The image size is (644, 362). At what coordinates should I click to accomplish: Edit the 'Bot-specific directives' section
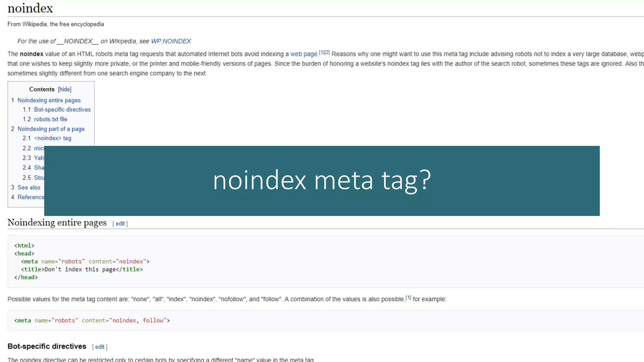click(x=100, y=347)
